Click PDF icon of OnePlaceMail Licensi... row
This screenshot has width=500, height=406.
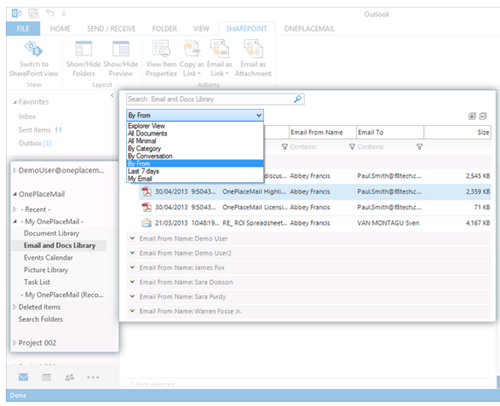coord(146,207)
